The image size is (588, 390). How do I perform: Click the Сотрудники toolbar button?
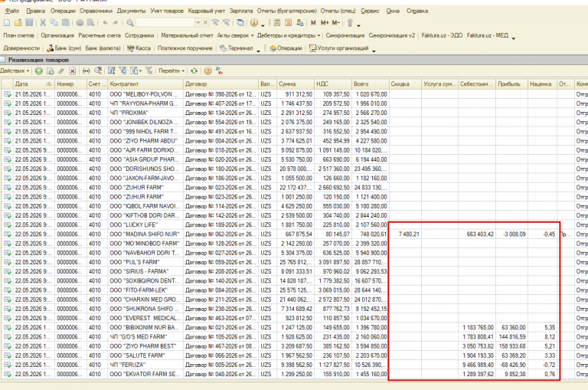pyautogui.click(x=139, y=36)
